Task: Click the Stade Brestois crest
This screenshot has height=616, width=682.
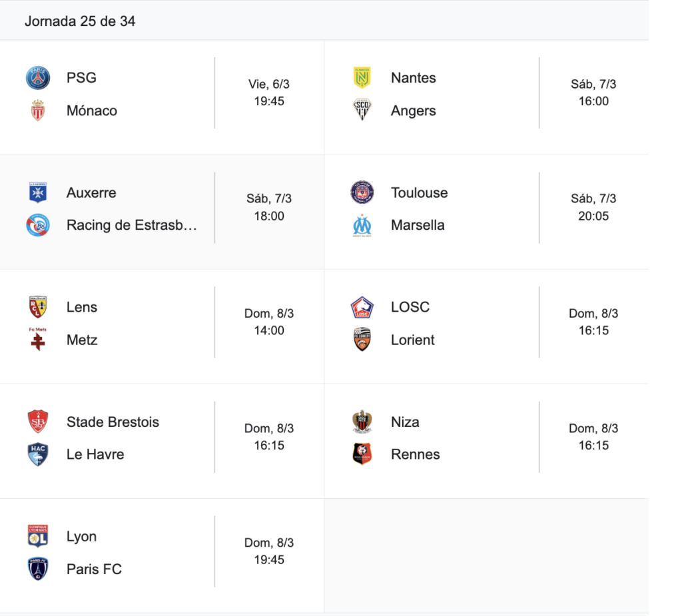Action: click(38, 422)
